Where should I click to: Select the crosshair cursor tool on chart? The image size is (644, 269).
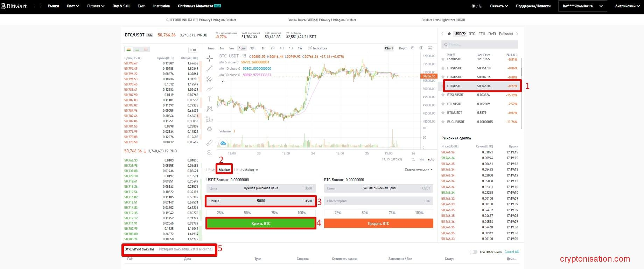210,58
